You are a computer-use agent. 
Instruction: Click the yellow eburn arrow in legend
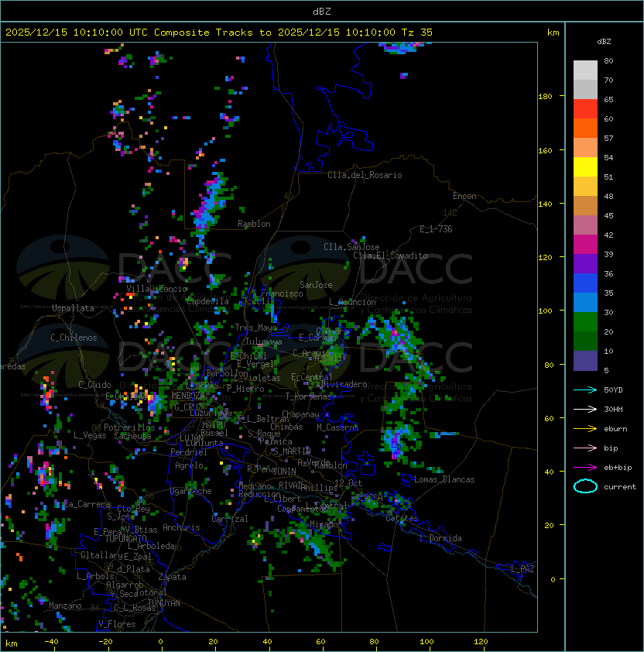585,429
